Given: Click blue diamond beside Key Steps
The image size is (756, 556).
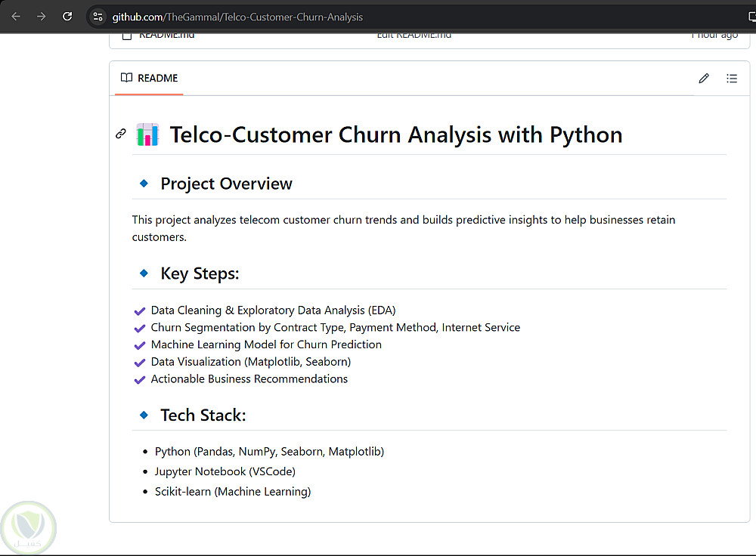Looking at the screenshot, I should click(x=144, y=273).
